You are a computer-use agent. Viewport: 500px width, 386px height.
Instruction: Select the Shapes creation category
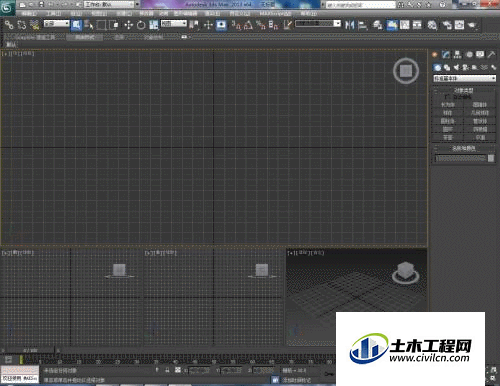(x=447, y=67)
